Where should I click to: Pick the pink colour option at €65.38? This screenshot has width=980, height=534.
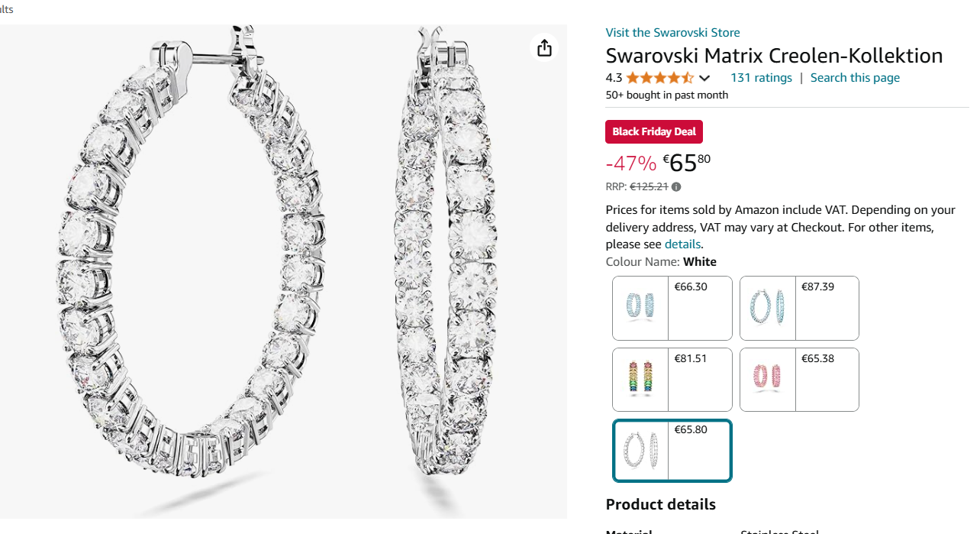tap(799, 380)
